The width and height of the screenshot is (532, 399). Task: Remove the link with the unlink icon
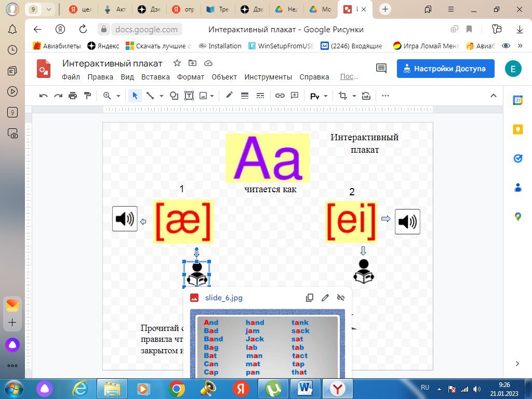tap(341, 298)
